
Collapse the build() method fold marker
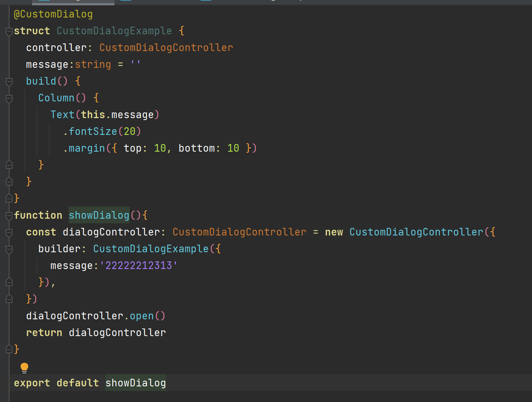click(x=10, y=82)
